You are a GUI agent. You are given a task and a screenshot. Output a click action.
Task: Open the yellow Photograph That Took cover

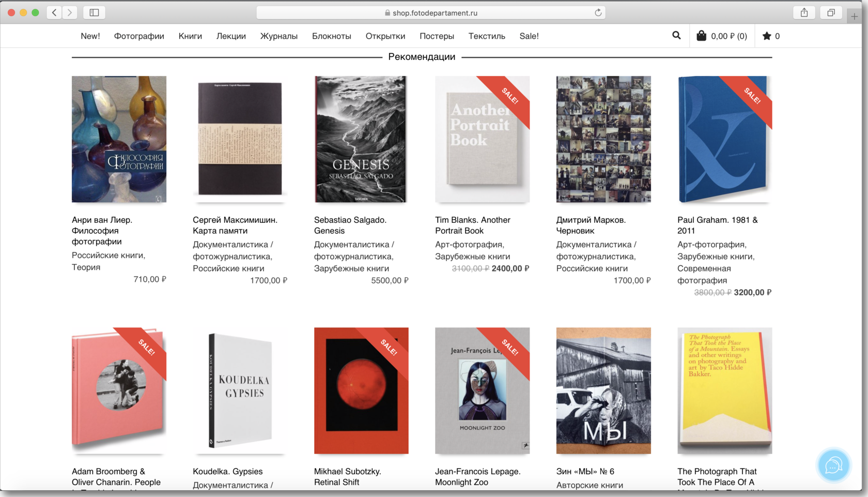pos(724,390)
